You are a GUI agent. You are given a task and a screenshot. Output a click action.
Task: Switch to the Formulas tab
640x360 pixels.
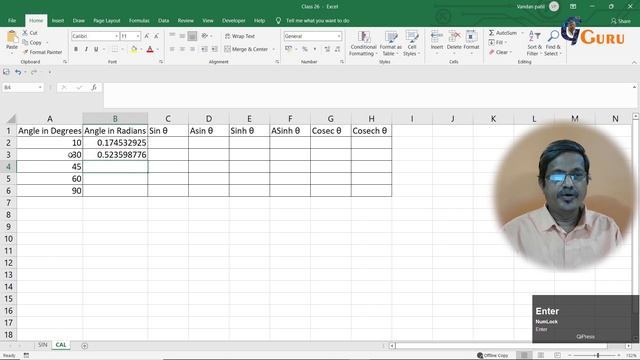tap(139, 20)
